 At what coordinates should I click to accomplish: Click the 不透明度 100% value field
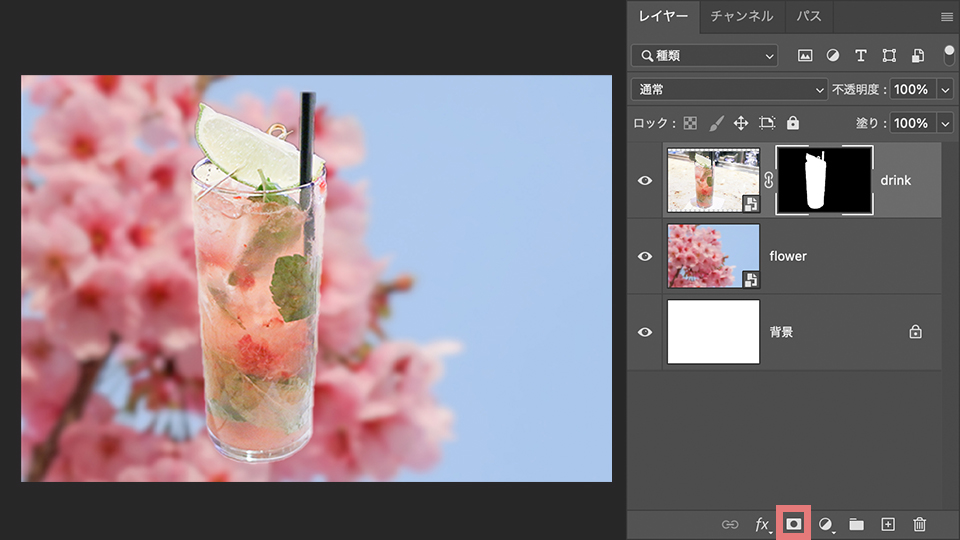[x=913, y=89]
